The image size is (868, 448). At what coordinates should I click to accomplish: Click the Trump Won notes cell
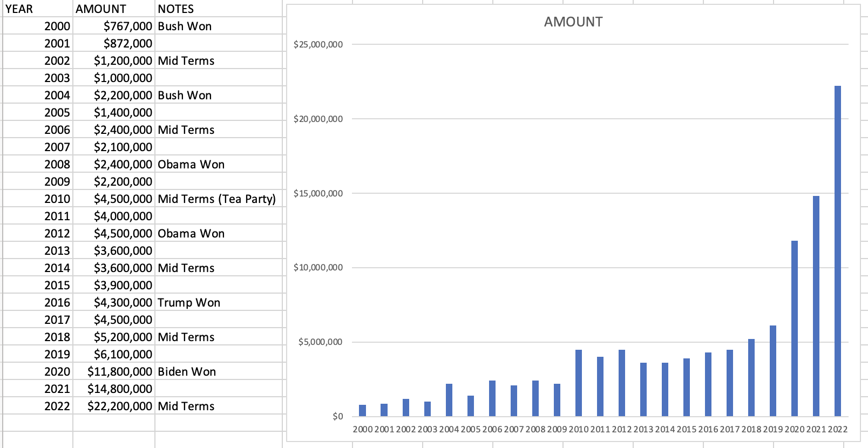pyautogui.click(x=189, y=302)
